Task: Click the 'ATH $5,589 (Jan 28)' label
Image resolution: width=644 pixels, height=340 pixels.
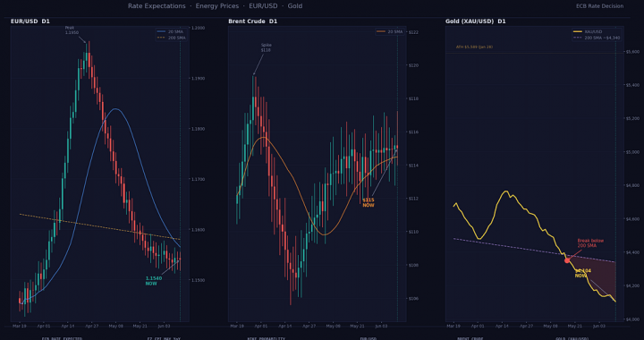Action: (x=474, y=47)
